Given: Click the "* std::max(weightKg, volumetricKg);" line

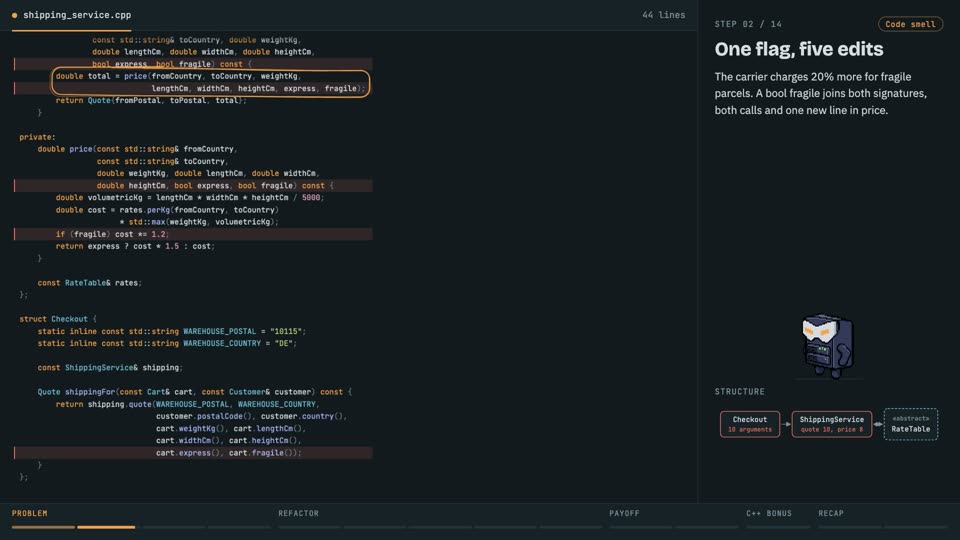Looking at the screenshot, I should (199, 222).
